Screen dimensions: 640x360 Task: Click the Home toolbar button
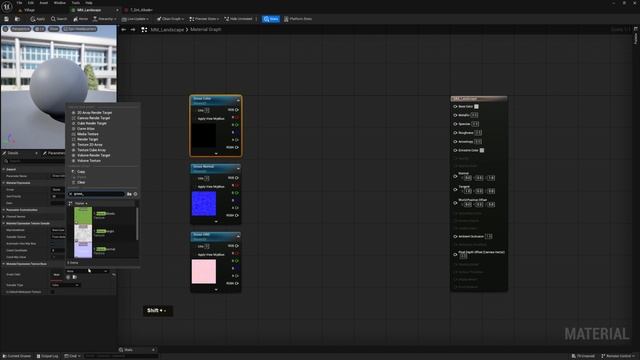click(x=80, y=19)
